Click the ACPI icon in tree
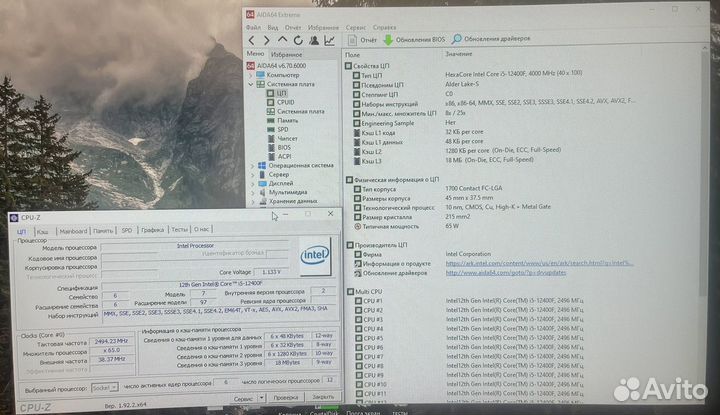The image size is (720, 415). [271, 157]
